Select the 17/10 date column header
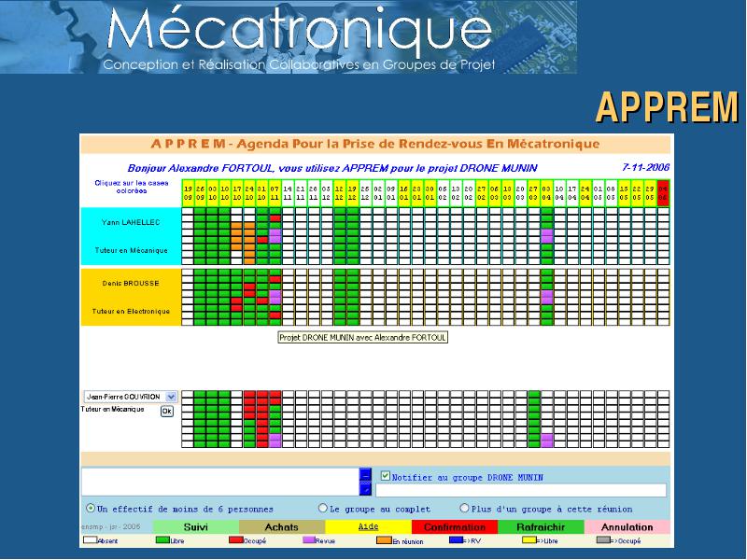 point(237,193)
